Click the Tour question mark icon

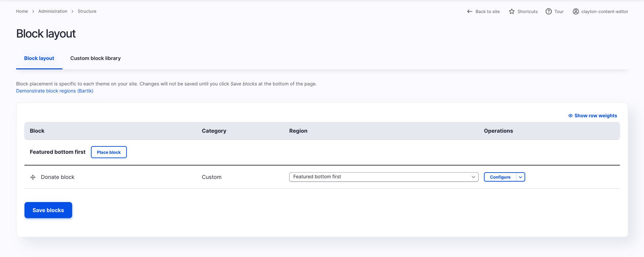click(x=548, y=11)
